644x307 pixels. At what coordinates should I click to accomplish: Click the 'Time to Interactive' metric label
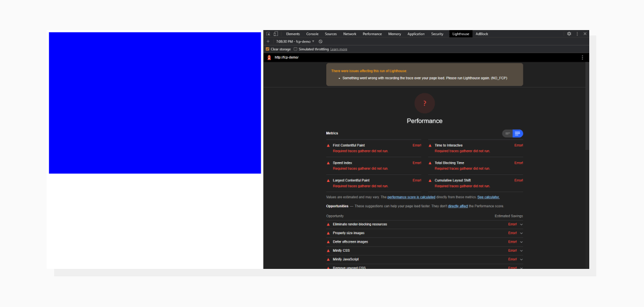tap(449, 145)
